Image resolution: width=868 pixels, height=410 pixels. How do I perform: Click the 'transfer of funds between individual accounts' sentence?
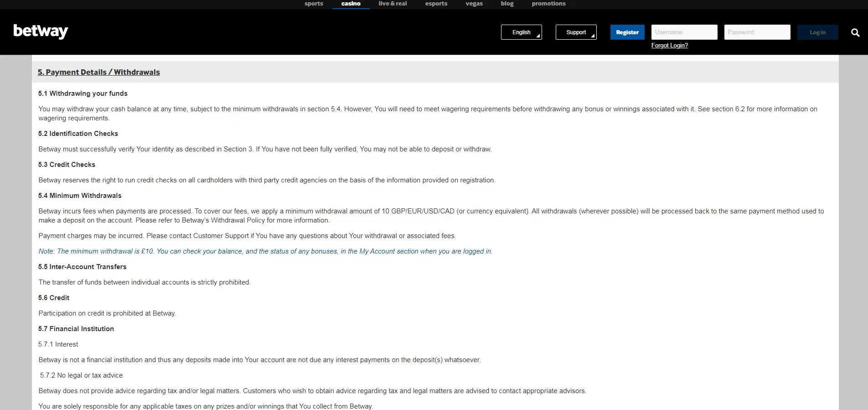tap(145, 282)
